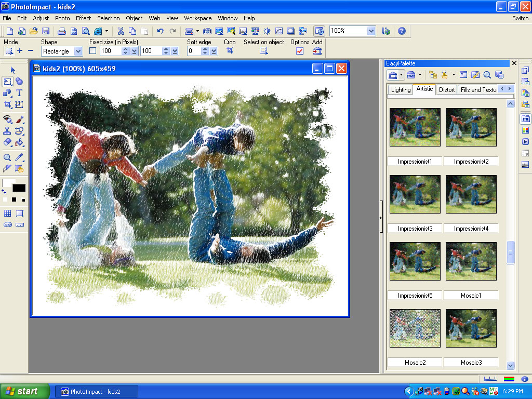Image resolution: width=532 pixels, height=399 pixels.
Task: Switch to the Distort tab
Action: tap(447, 89)
